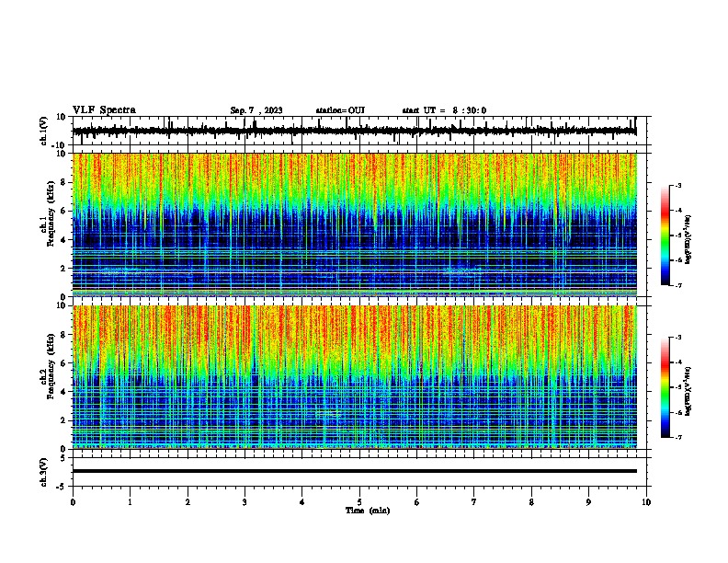Image resolution: width=728 pixels, height=563 pixels.
Task: Click the "start UT = 8 :30: 0" text
Action: click(444, 110)
